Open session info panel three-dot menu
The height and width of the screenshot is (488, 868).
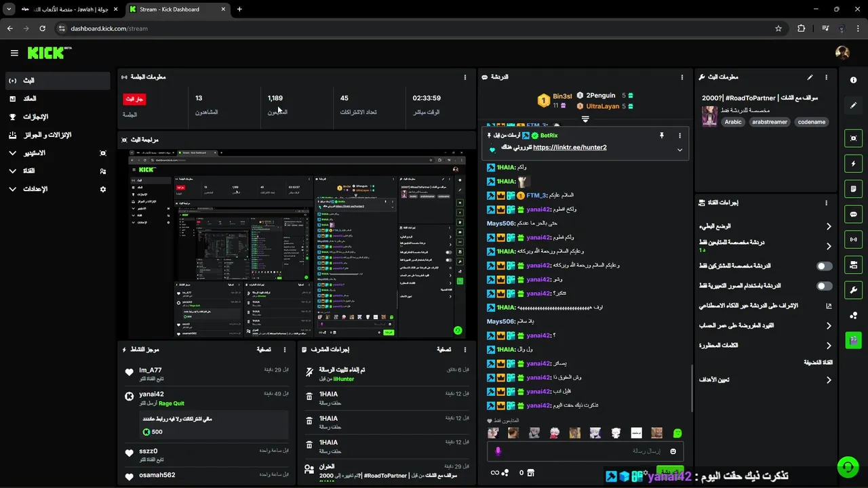click(465, 77)
